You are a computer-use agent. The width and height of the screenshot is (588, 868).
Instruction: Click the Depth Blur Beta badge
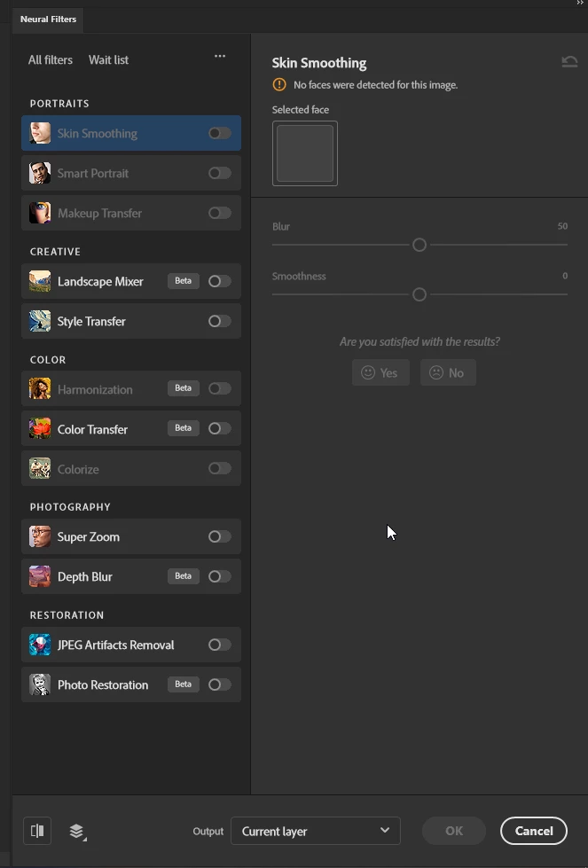click(184, 575)
